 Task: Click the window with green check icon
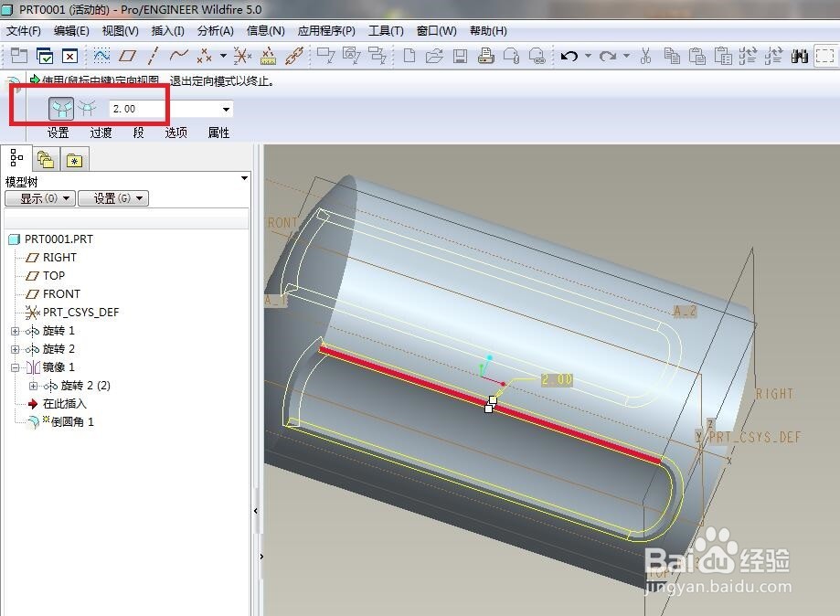(45, 55)
